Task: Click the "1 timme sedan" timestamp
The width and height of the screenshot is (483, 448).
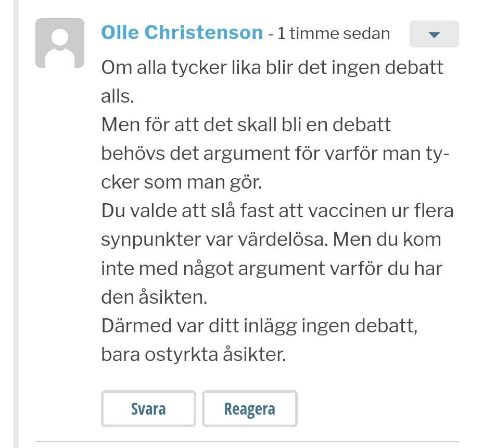Action: coord(334,33)
